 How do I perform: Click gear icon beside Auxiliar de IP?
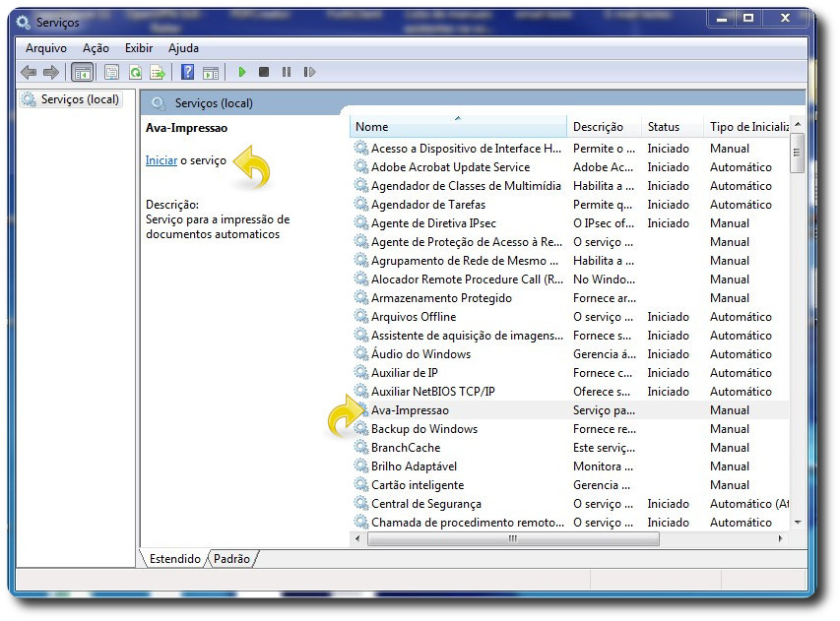361,373
